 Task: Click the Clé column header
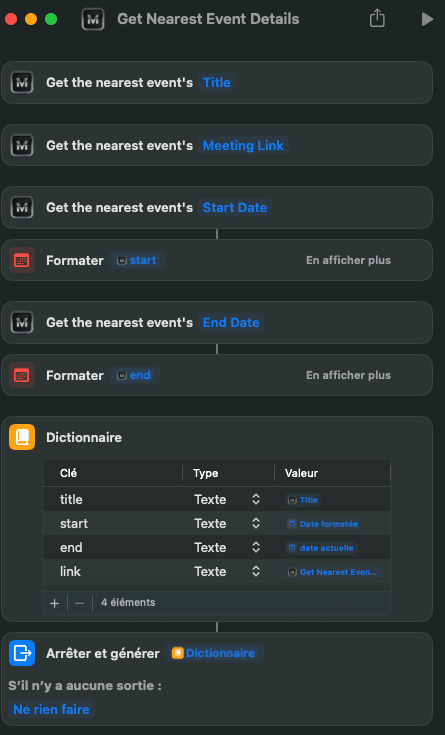point(68,473)
